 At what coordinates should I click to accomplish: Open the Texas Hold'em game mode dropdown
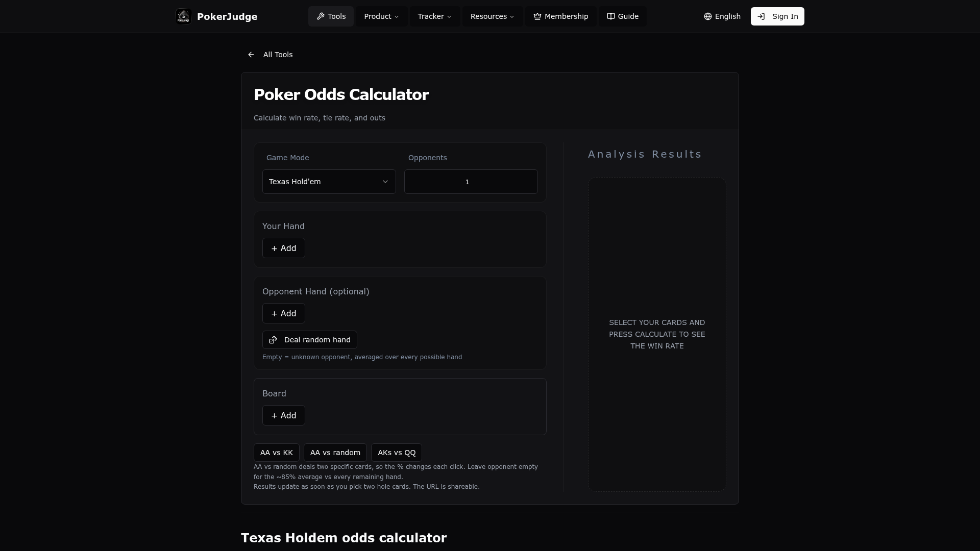tap(329, 182)
